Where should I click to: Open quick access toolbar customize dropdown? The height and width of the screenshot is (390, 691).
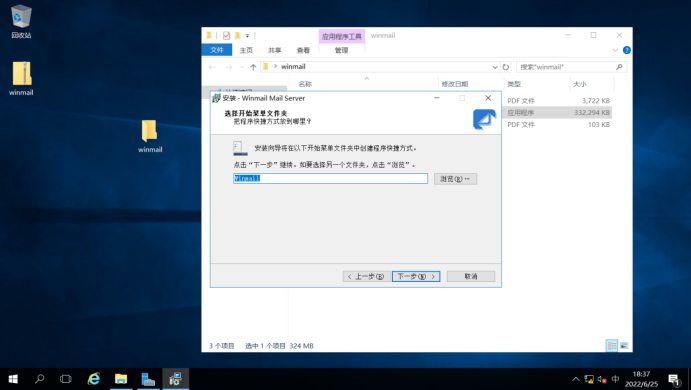point(247,36)
